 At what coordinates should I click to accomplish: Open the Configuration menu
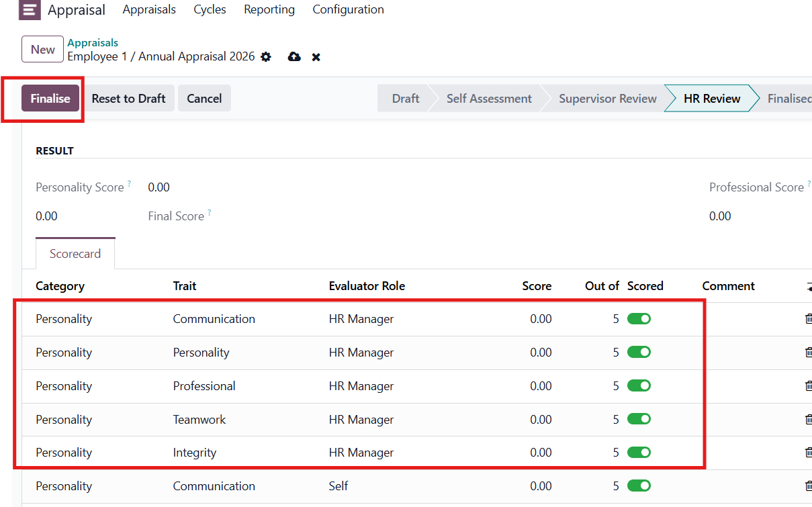click(348, 9)
